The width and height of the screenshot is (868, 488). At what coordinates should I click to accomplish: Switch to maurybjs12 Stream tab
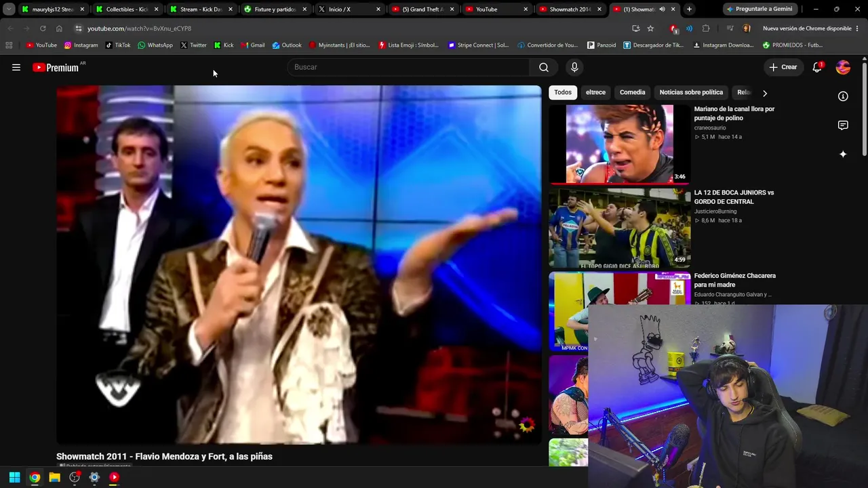click(x=54, y=9)
